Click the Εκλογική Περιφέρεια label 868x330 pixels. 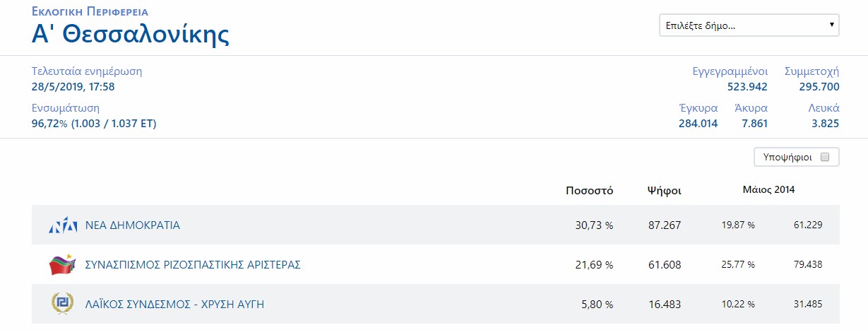coord(90,12)
